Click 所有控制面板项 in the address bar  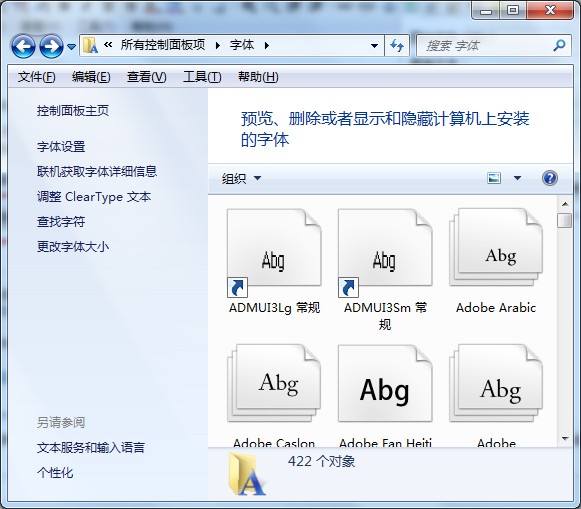(163, 45)
